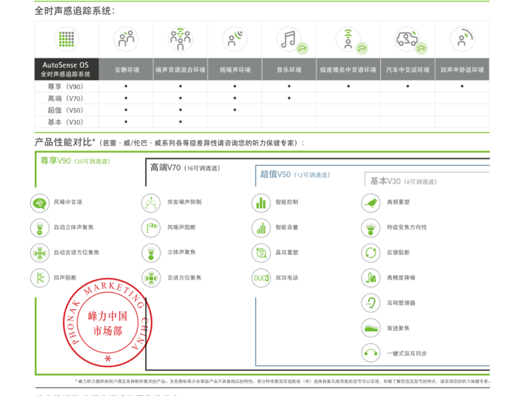Select the 风噪声阻断 windsock icon
The height and width of the screenshot is (396, 532).
pyautogui.click(x=151, y=228)
